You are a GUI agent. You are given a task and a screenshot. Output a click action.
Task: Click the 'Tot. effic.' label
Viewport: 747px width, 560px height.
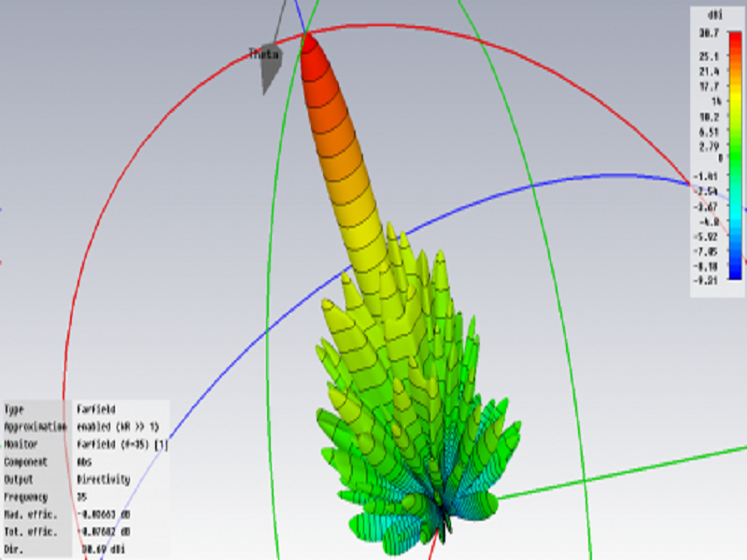[x=31, y=532]
